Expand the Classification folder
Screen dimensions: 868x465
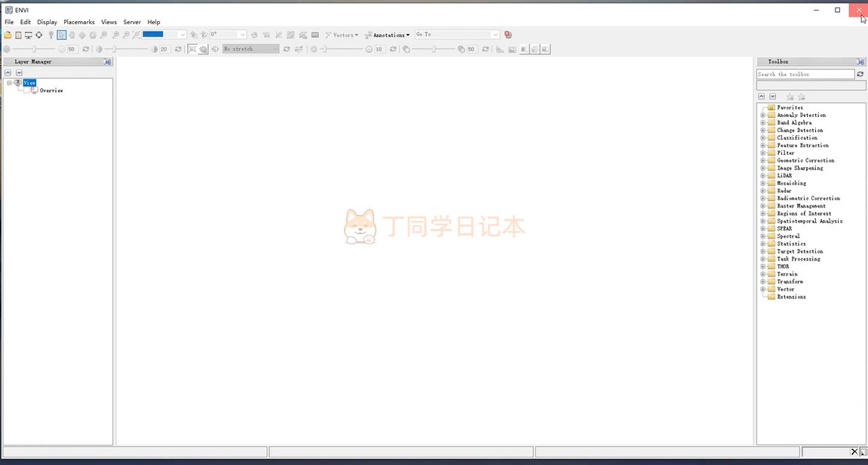(763, 138)
